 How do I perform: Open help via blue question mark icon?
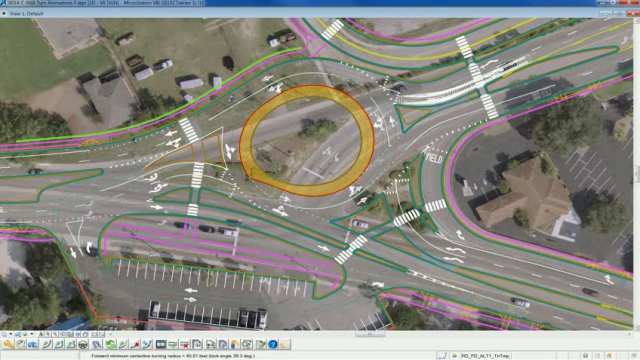point(273,344)
